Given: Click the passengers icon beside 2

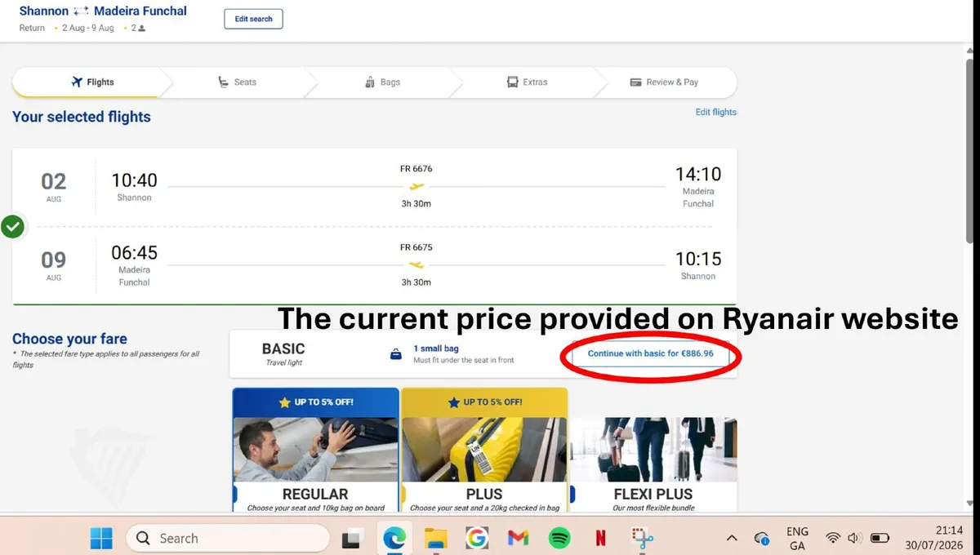Looking at the screenshot, I should click(x=142, y=28).
